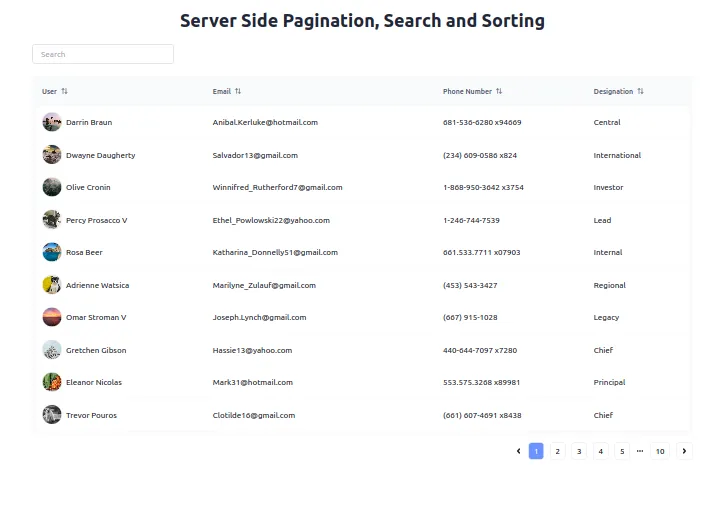Select the name Eleanor Nicolas
Screen dimensions: 725x506
coord(94,383)
